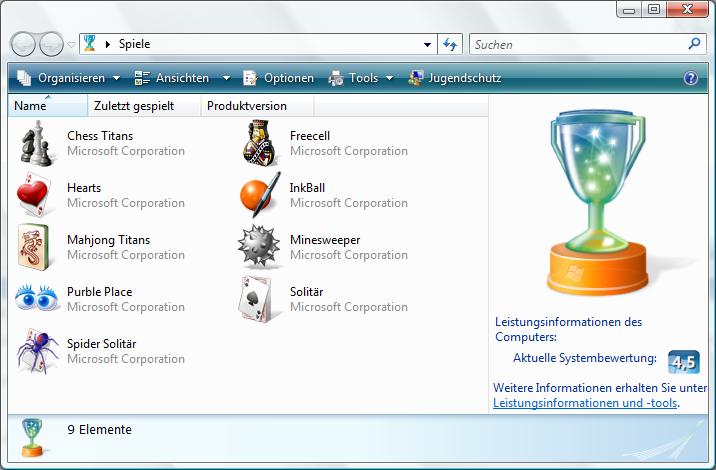The height and width of the screenshot is (470, 716).
Task: Expand the breadcrumb arrow before Spiele
Action: [108, 44]
